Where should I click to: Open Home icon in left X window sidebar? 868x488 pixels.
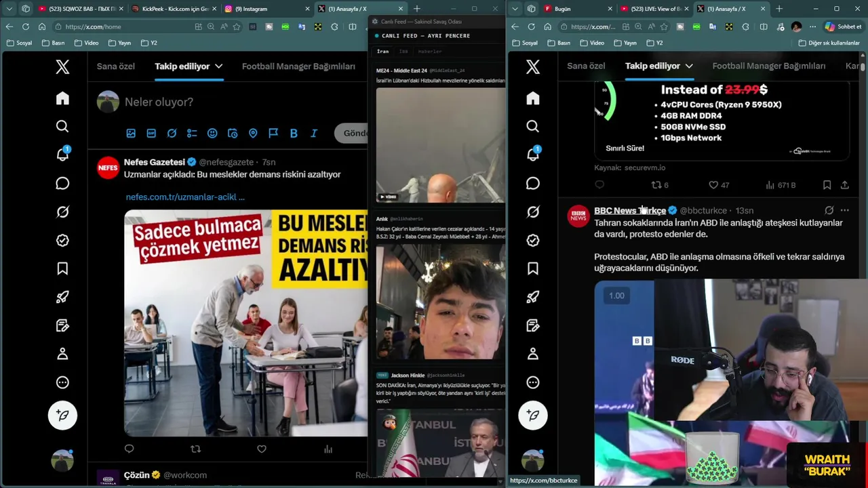62,98
